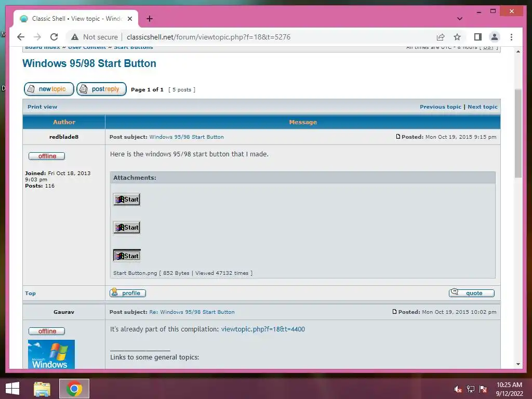Open the second Start button attachment image
Viewport: 532px width, 399px height.
(127, 228)
